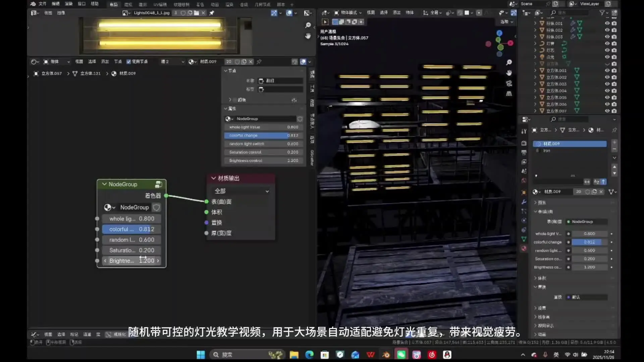
Task: Expand the 设置 settings panel in Properties
Action: pyautogui.click(x=541, y=308)
